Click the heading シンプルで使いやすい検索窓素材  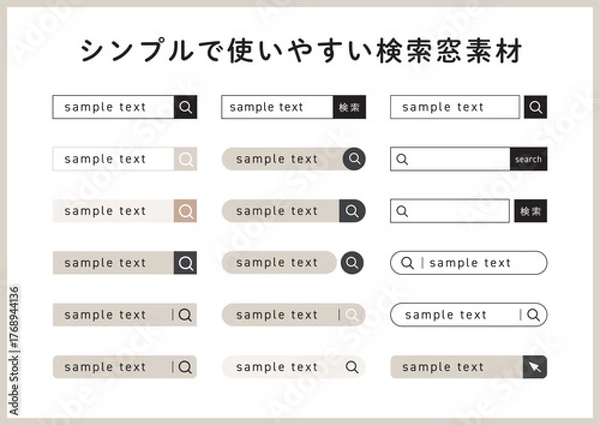point(300,49)
